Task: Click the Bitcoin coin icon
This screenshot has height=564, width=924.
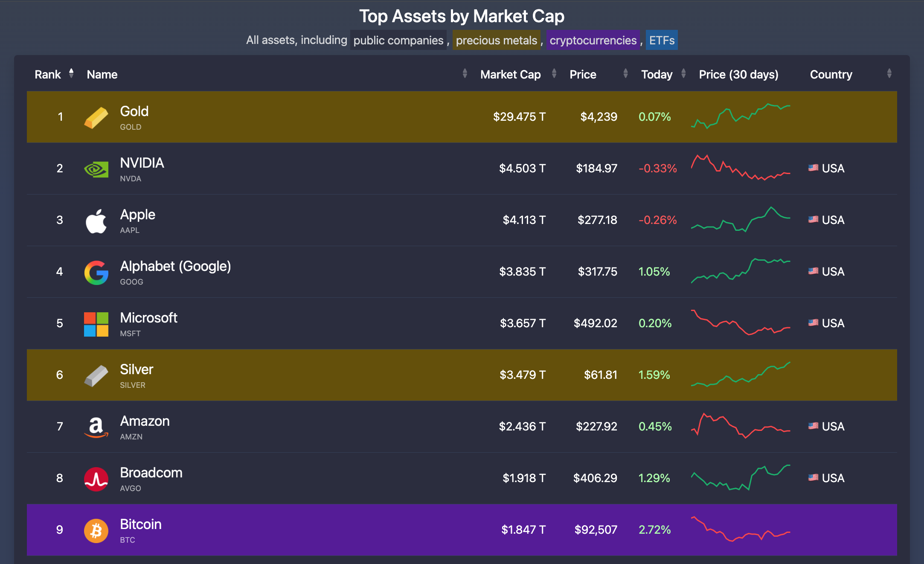Action: click(96, 531)
